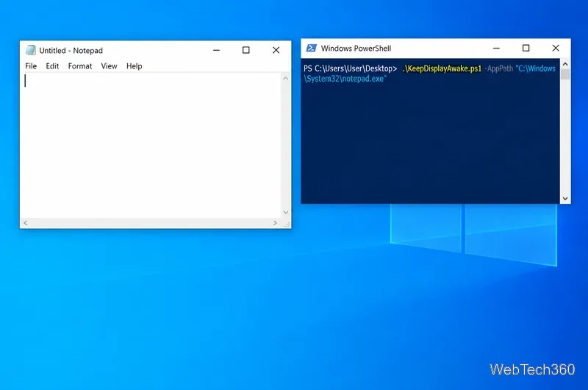Click the \System32\notepad.exe" path text
Image resolution: width=588 pixels, height=390 pixels.
click(345, 79)
